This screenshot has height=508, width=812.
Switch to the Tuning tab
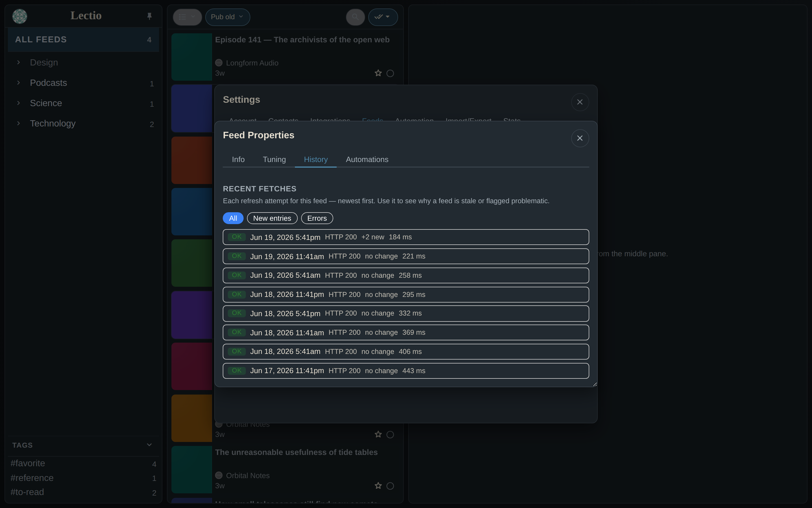(x=274, y=159)
